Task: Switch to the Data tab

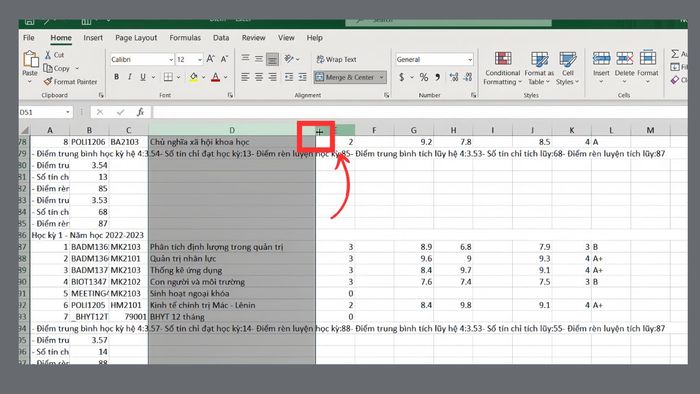Action: coord(221,38)
